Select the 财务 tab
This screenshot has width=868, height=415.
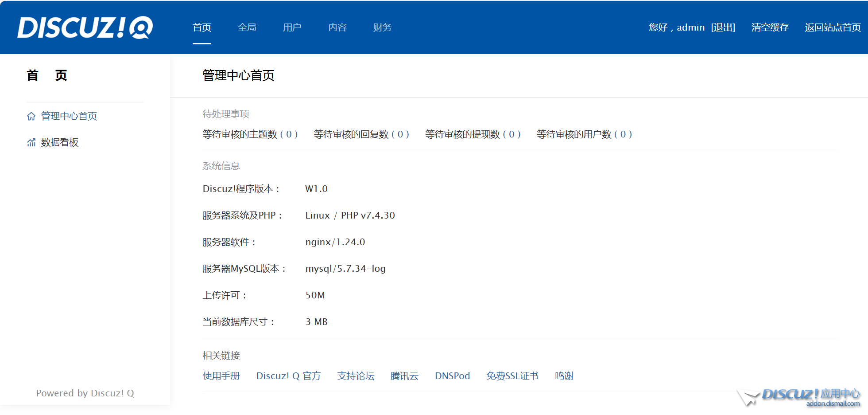coord(383,27)
